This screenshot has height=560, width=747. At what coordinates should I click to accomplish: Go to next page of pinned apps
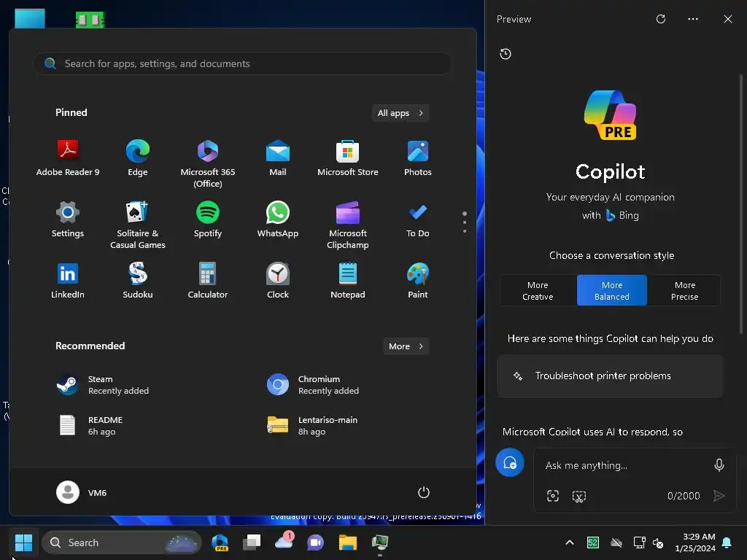click(x=465, y=231)
